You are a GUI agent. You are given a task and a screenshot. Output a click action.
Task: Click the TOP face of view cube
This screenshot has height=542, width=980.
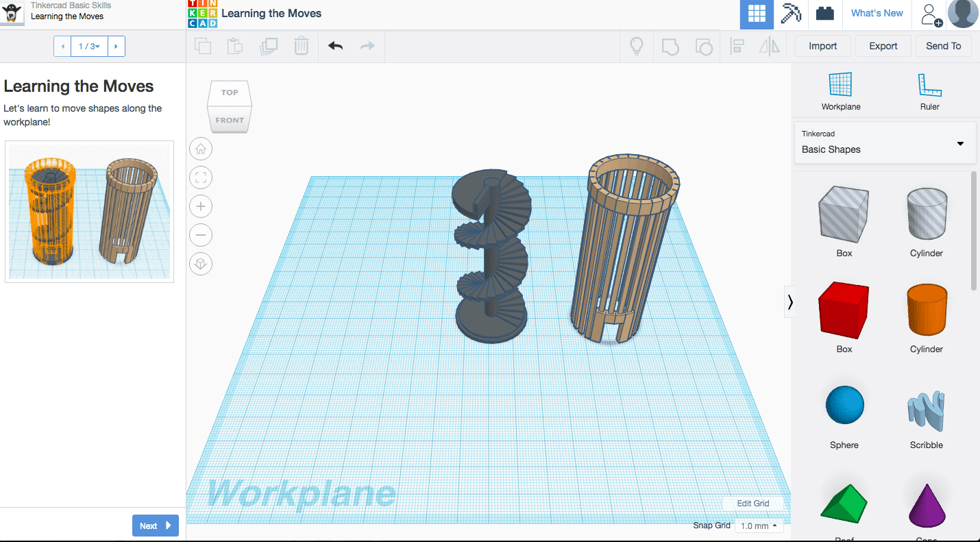tap(230, 93)
